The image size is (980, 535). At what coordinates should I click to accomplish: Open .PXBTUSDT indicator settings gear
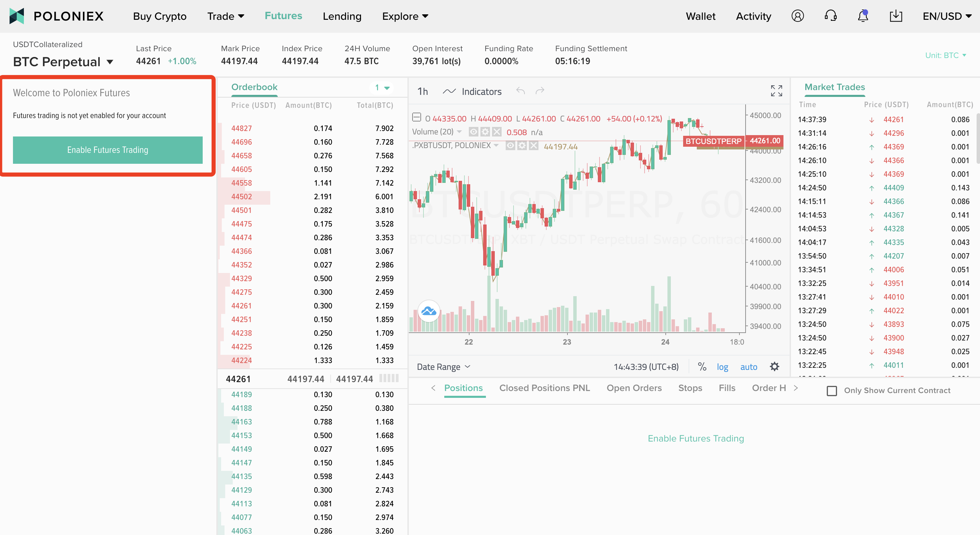522,146
